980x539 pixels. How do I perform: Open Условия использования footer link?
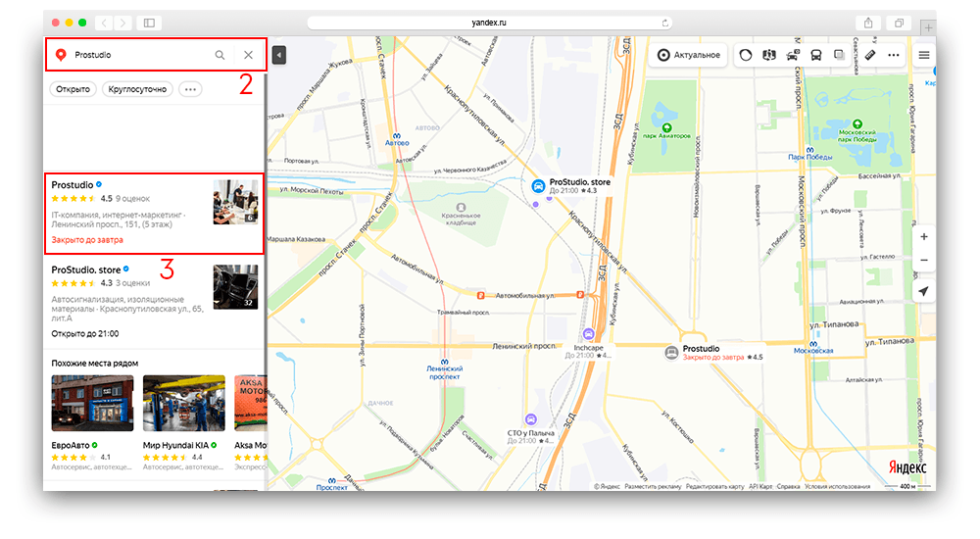838,486
